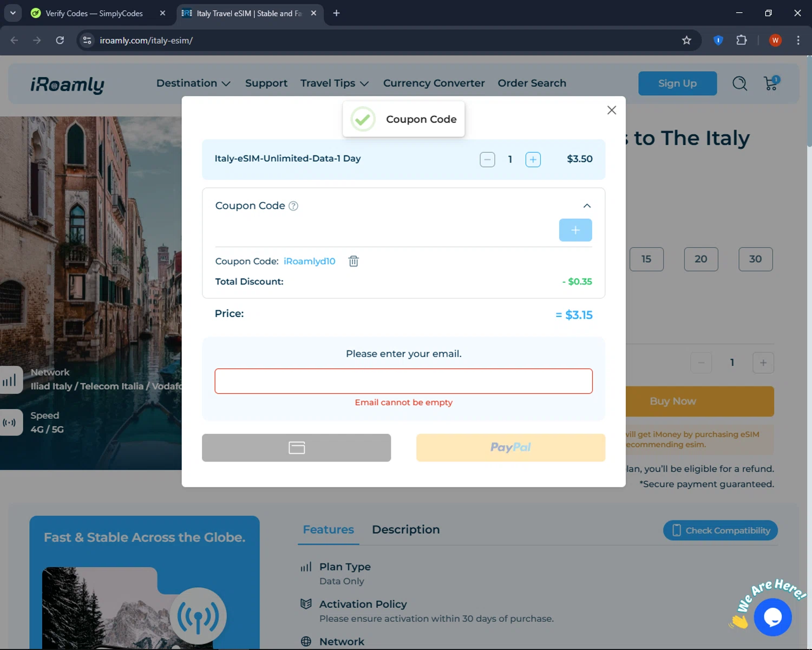This screenshot has height=650, width=812.
Task: Bookmark this page with star icon
Action: click(x=686, y=40)
